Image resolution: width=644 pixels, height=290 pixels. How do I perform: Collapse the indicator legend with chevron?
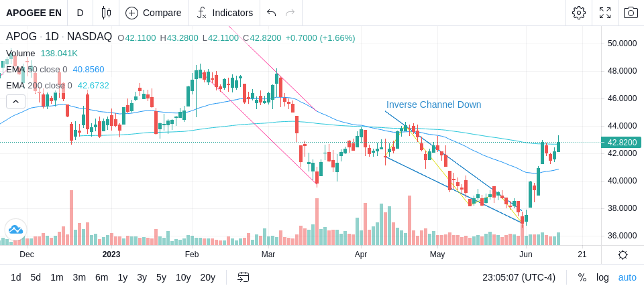pyautogui.click(x=15, y=101)
